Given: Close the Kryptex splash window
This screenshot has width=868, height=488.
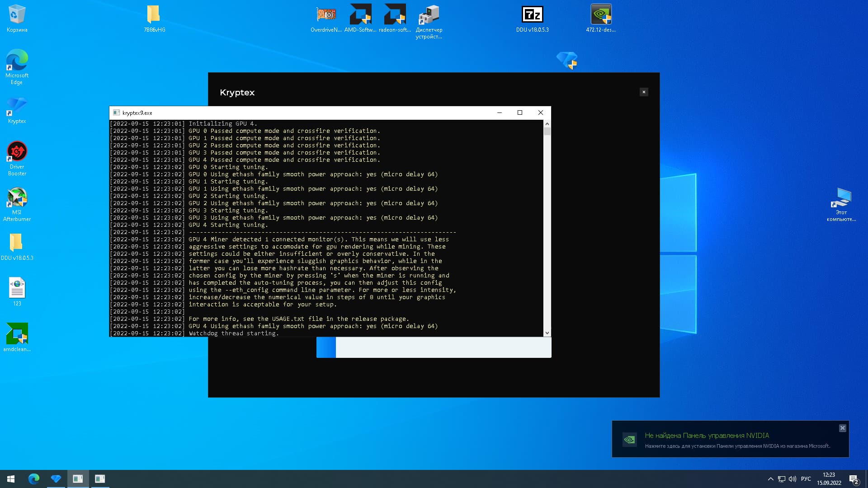Looking at the screenshot, I should (644, 92).
